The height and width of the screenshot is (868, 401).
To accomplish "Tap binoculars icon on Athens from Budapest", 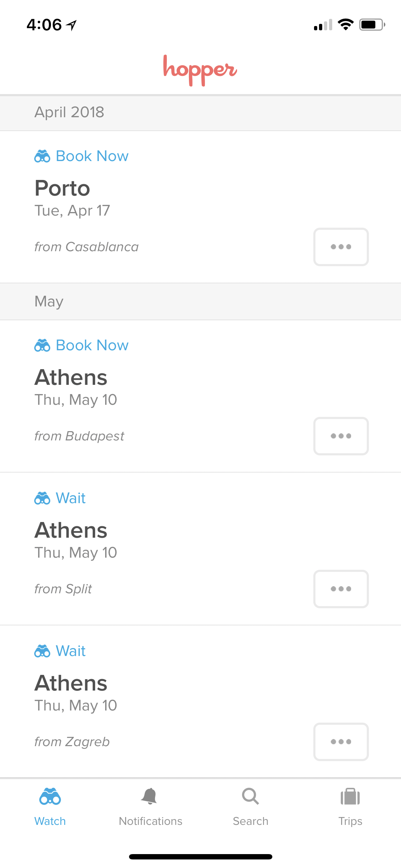I will pyautogui.click(x=42, y=345).
